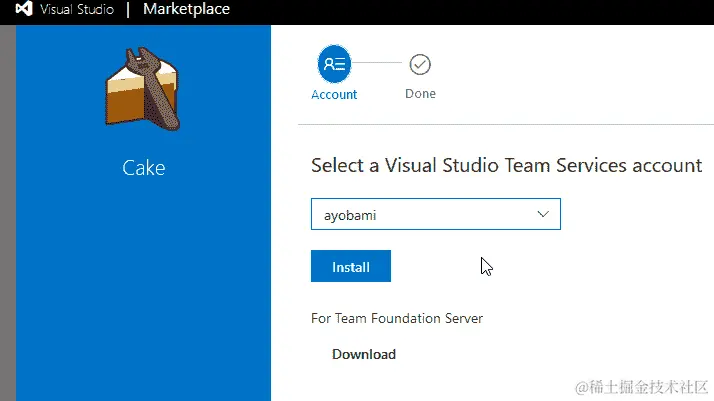Click the Done step label
714x401 pixels.
[420, 94]
